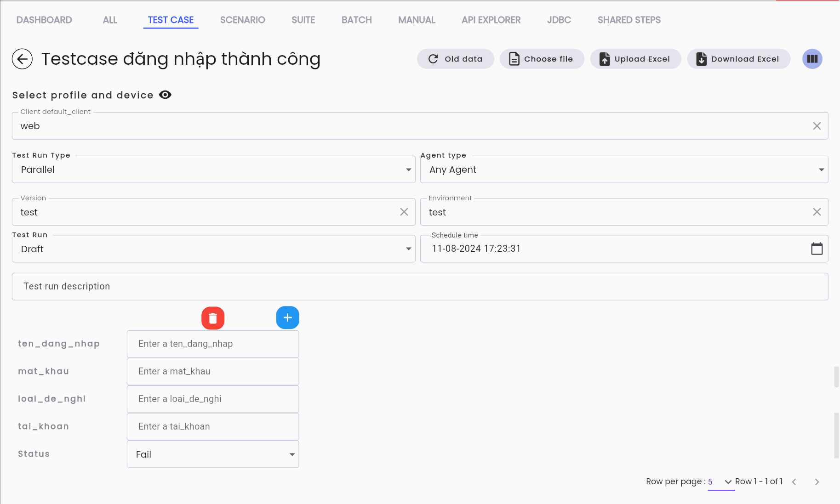The width and height of the screenshot is (840, 504).
Task: Go to next page arrow
Action: (817, 482)
